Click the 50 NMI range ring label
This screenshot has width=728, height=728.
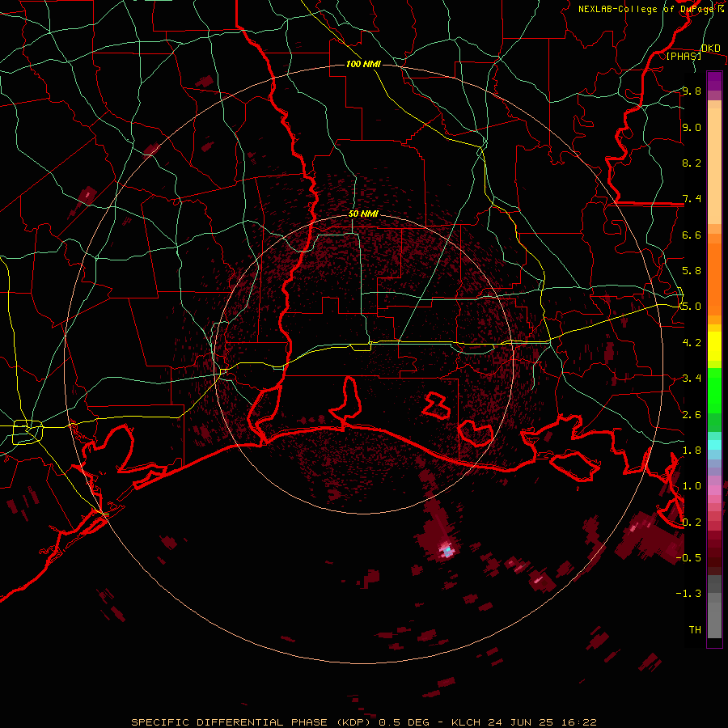click(363, 214)
